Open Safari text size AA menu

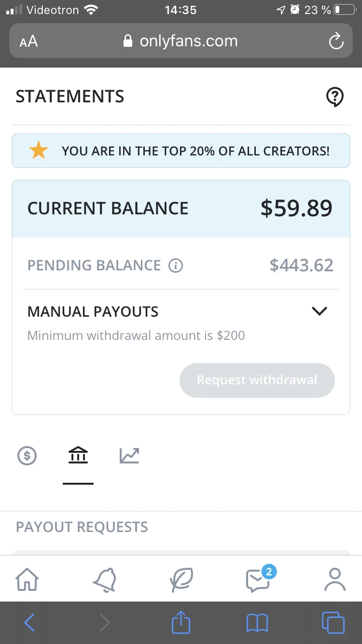(29, 42)
